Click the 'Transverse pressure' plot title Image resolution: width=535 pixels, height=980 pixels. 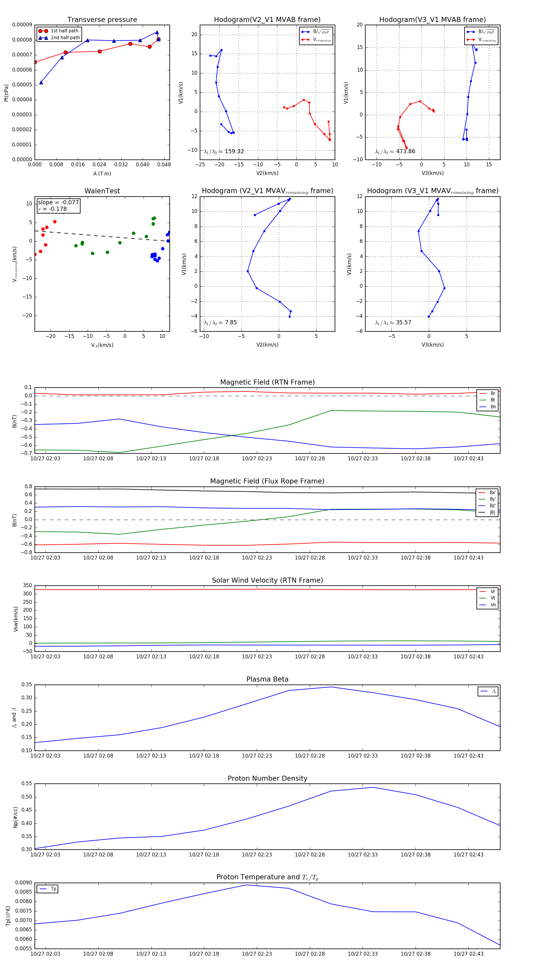[102, 20]
